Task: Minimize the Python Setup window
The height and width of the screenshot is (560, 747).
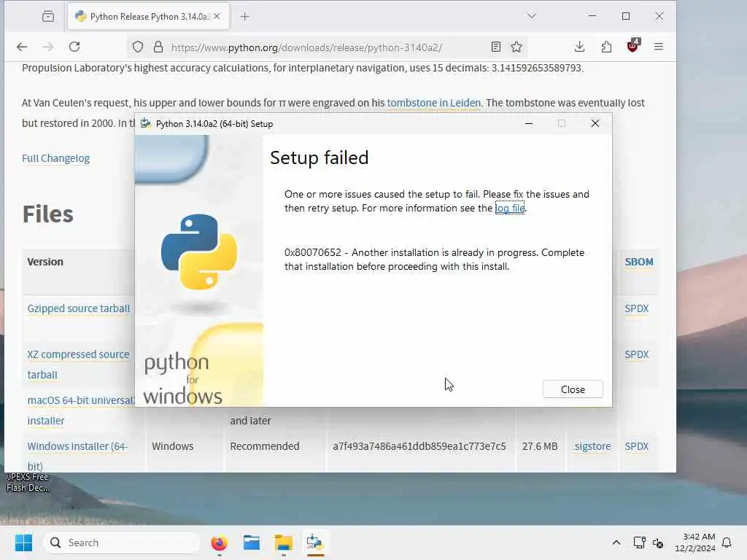Action: tap(528, 123)
